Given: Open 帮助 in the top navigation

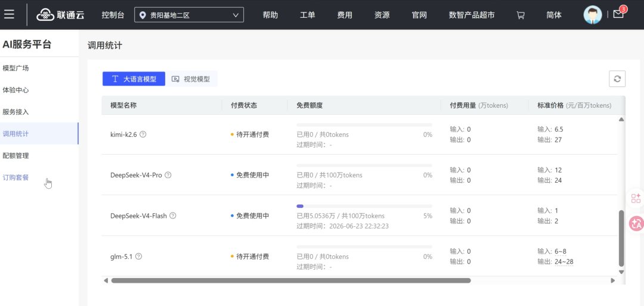Looking at the screenshot, I should coord(270,15).
